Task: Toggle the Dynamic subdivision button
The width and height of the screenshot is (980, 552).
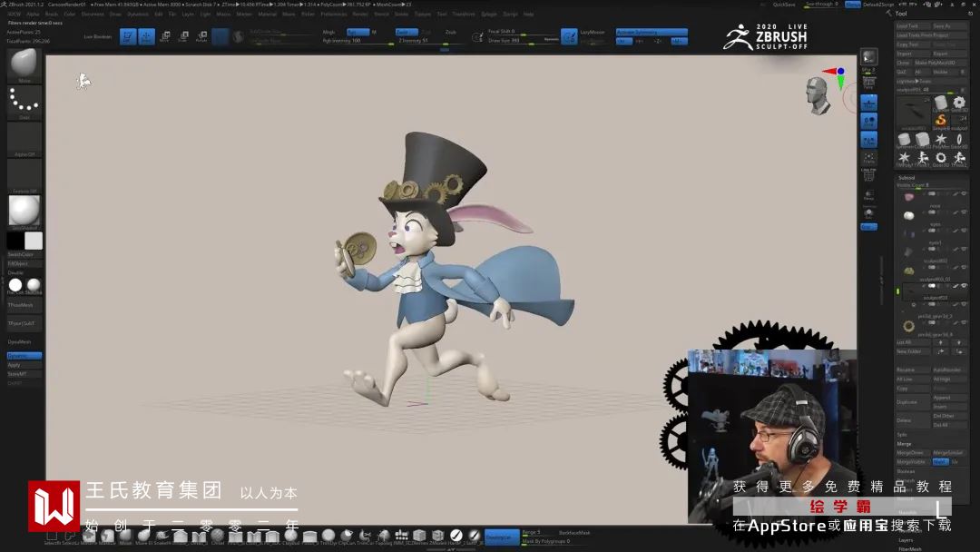Action: coord(24,355)
